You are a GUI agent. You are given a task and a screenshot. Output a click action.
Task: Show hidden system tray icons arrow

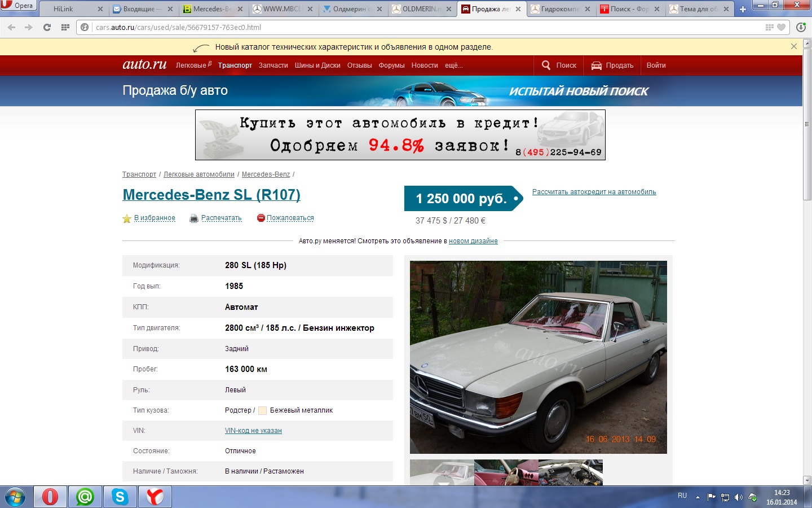coord(698,497)
